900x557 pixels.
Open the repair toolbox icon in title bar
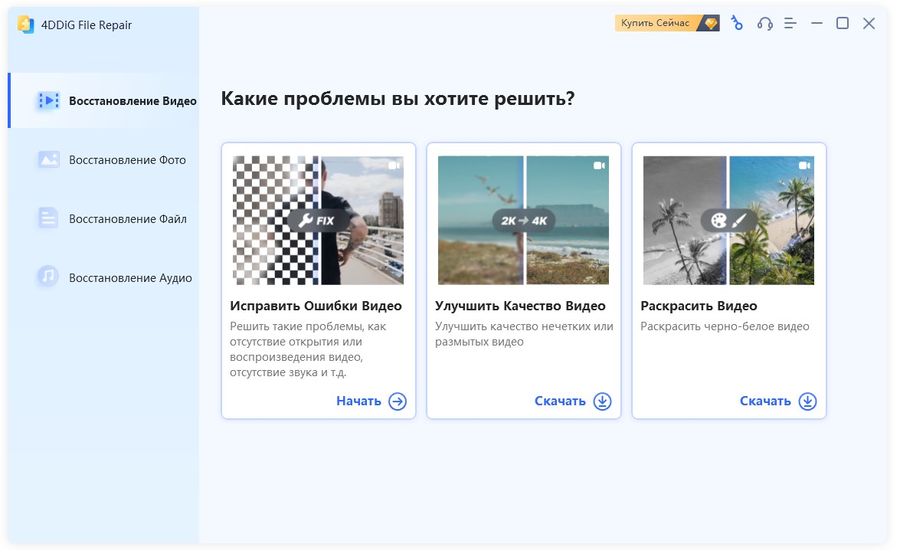click(737, 23)
